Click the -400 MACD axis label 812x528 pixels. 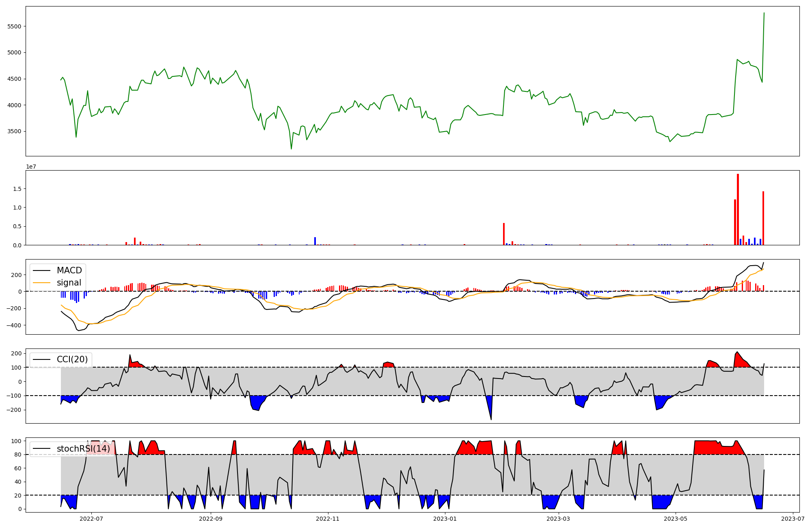coord(14,325)
